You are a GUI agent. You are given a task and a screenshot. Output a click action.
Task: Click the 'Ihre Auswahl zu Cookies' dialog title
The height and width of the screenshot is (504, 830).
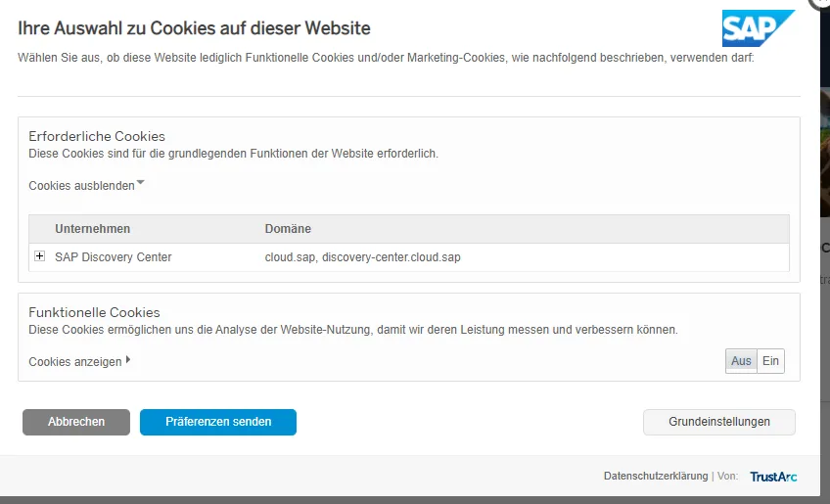(x=194, y=28)
